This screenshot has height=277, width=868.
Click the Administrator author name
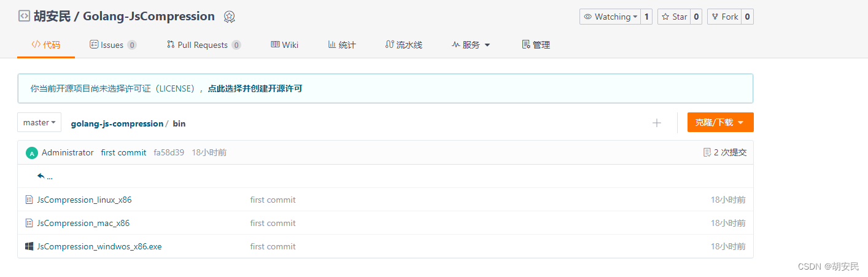(68, 152)
